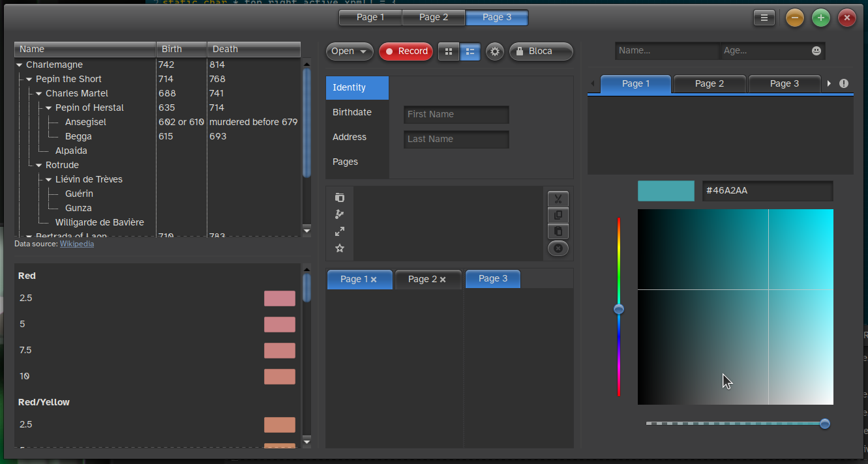Click the teal color preview swatch
Viewport: 868px width, 464px height.
coord(666,191)
